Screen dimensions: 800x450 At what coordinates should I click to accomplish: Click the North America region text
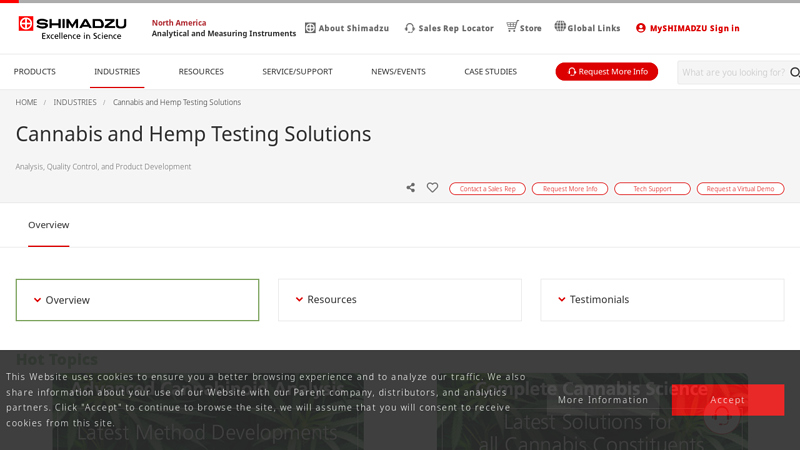coord(179,22)
